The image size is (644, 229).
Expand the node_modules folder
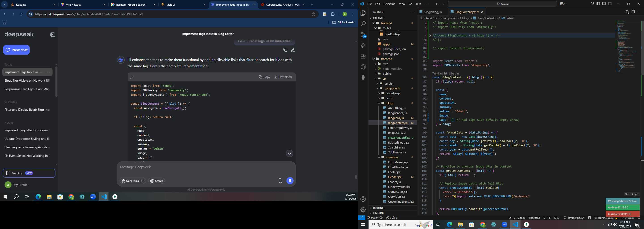tap(375, 69)
